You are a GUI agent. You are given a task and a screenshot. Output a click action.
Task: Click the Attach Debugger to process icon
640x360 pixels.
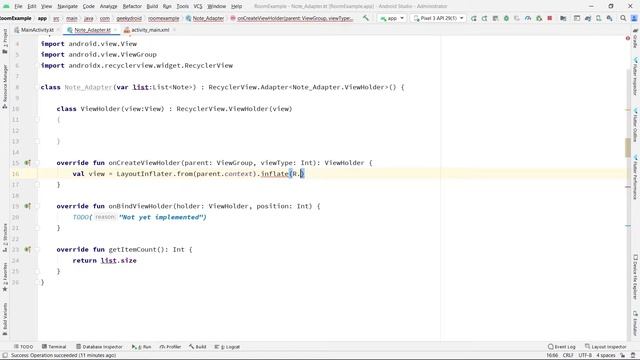(539, 18)
